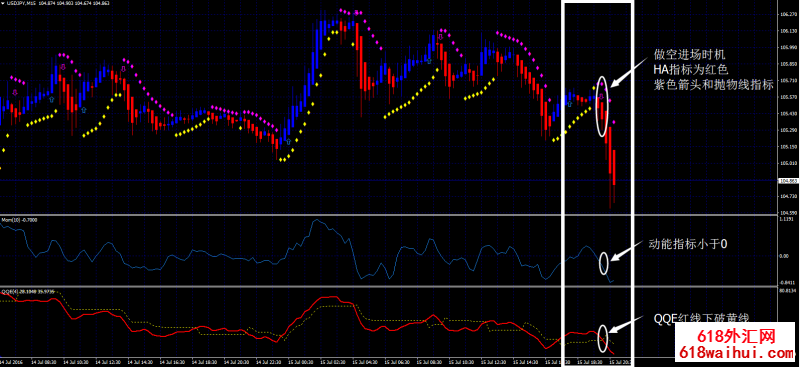The image size is (800, 367).
Task: Click the 106.270 price on the axis
Action: click(788, 15)
